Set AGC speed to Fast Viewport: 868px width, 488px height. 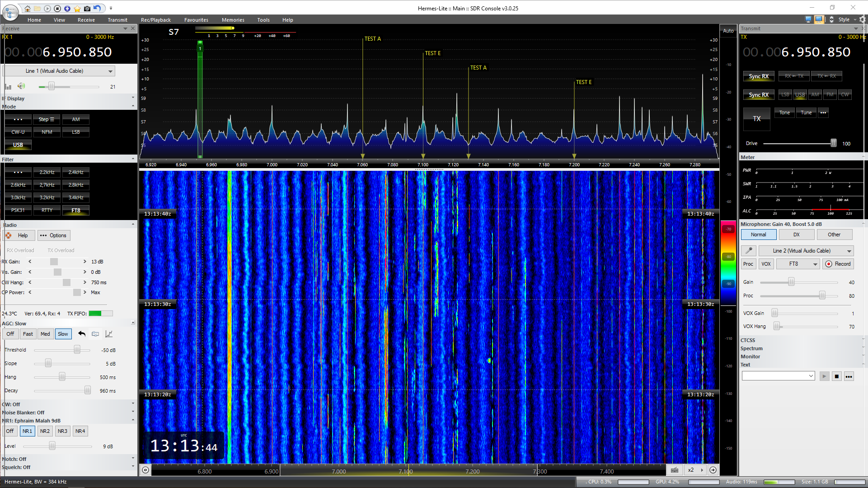tap(28, 334)
